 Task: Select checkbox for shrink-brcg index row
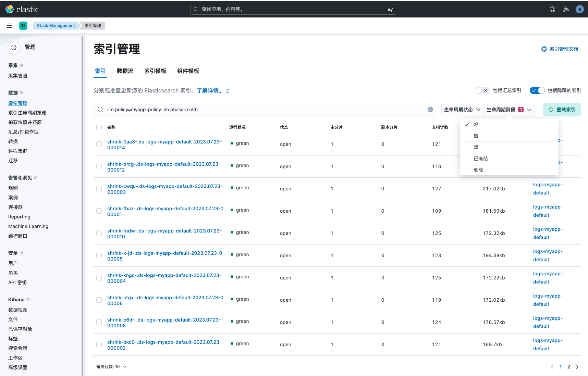click(99, 166)
